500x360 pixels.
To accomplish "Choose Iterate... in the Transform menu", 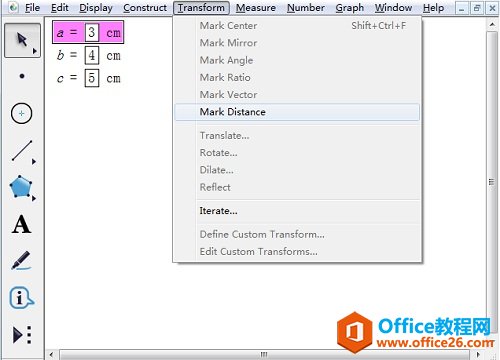I will point(297,211).
